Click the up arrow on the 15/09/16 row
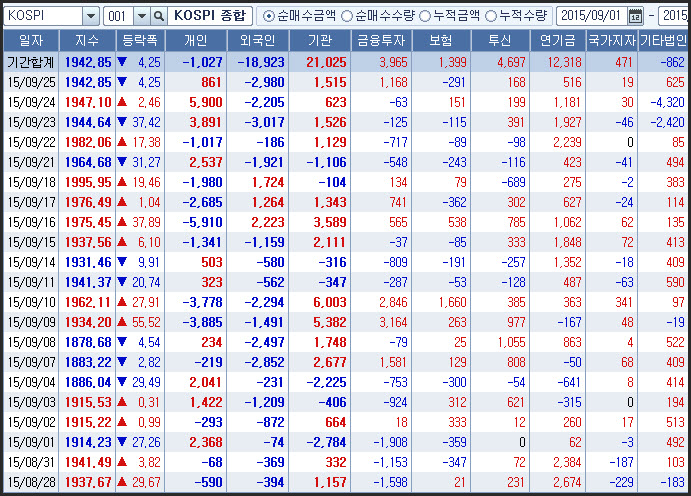Image resolution: width=691 pixels, height=496 pixels. pyautogui.click(x=122, y=222)
